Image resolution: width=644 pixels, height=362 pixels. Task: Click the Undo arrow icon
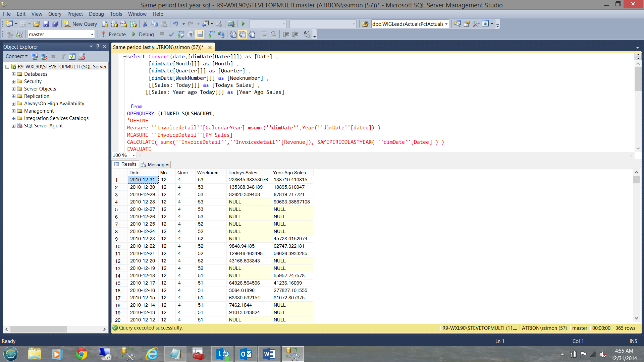tap(175, 24)
